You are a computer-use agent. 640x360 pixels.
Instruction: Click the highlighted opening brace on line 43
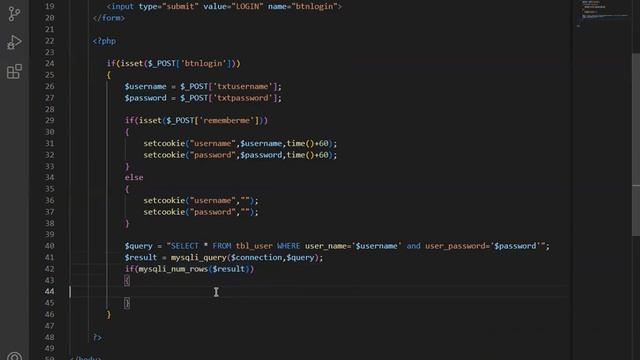127,280
